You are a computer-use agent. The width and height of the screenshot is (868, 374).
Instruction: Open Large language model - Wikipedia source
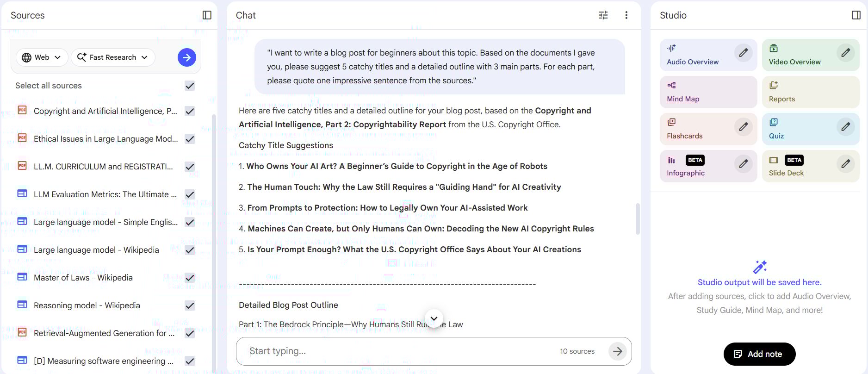[x=96, y=250]
